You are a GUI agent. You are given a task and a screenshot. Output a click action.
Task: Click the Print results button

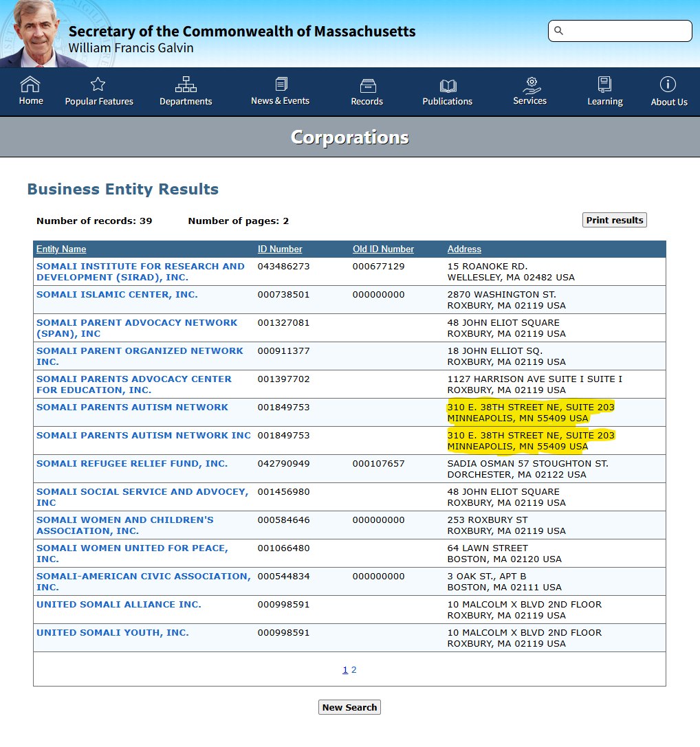(614, 220)
